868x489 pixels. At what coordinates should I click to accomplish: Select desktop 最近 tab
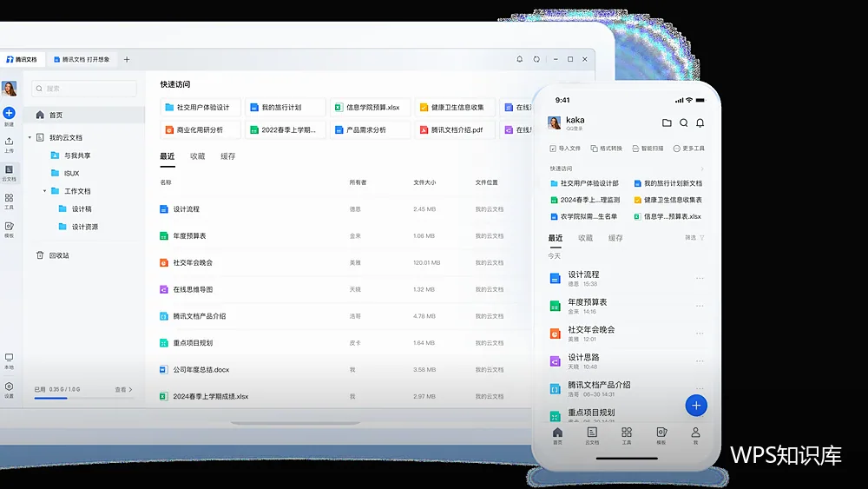click(168, 156)
